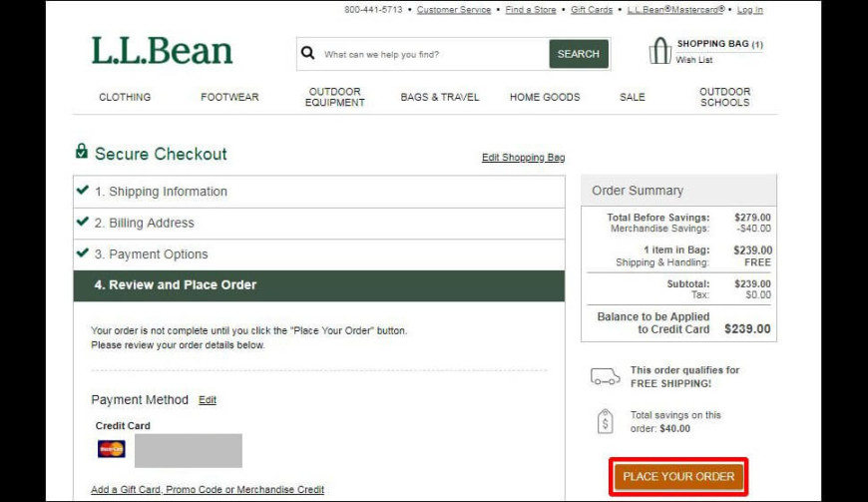
Task: Open the Wish List link
Action: pyautogui.click(x=694, y=60)
